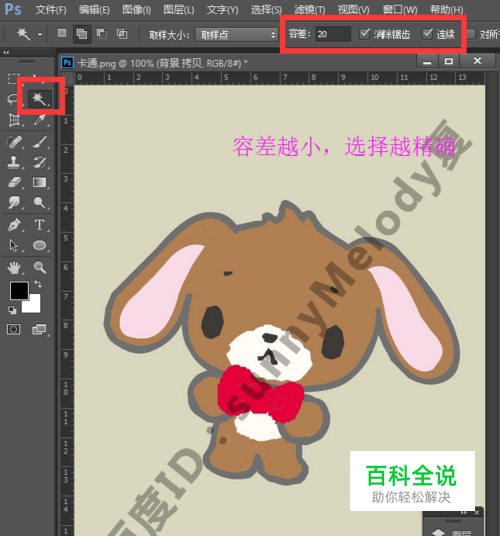Open the 选择(S) menu
500x536 pixels.
tap(266, 10)
